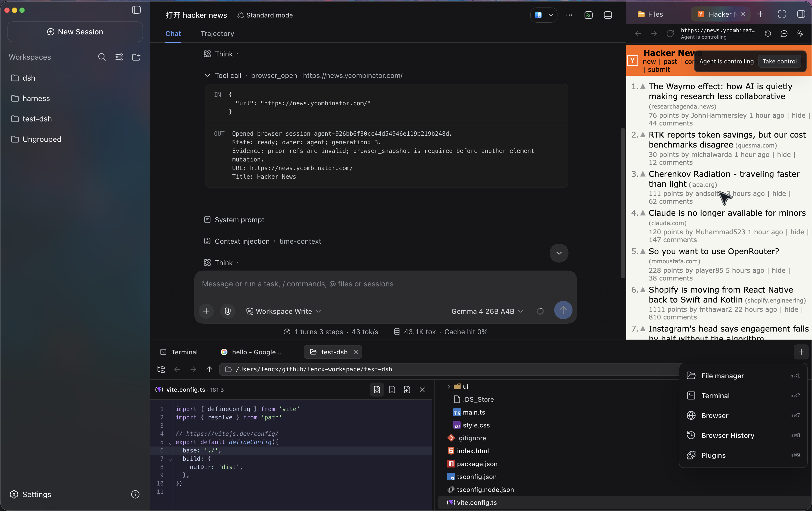This screenshot has height=511, width=812.
Task: Open the three-dot more options menu
Action: point(569,15)
